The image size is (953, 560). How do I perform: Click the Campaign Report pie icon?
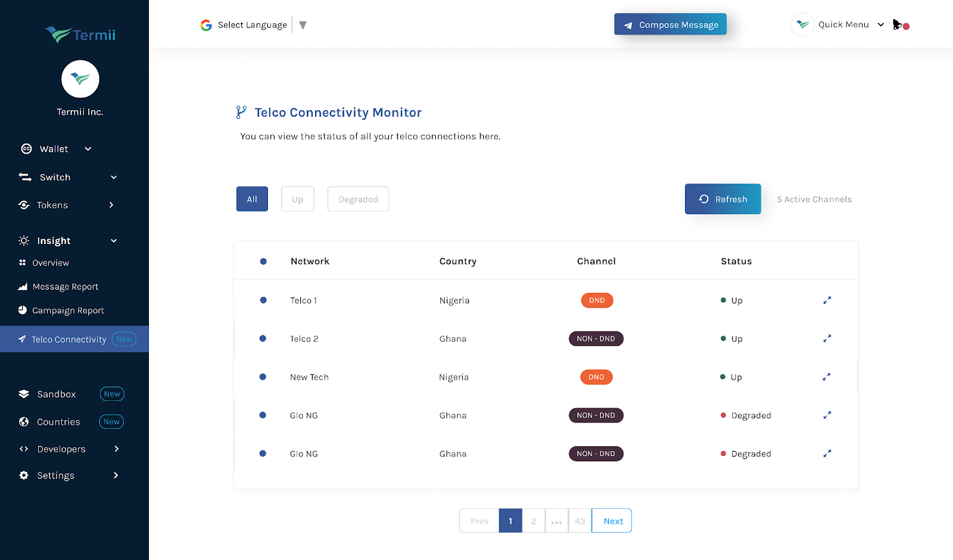coord(23,310)
